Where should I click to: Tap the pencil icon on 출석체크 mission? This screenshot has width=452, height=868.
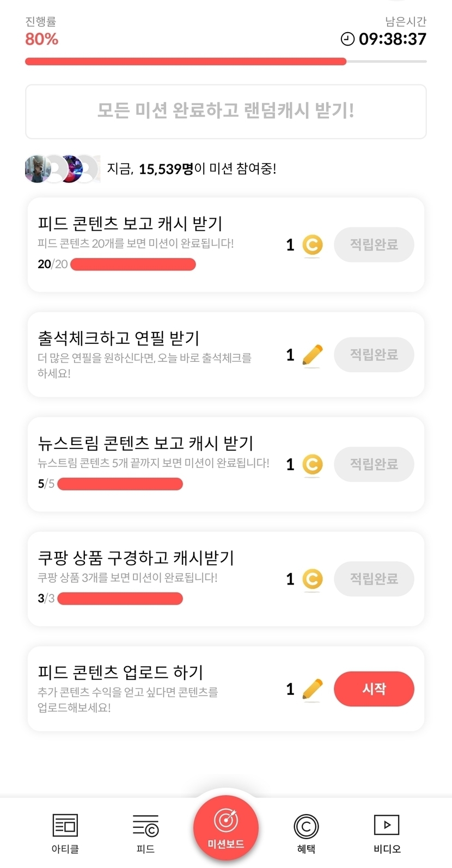tap(313, 355)
